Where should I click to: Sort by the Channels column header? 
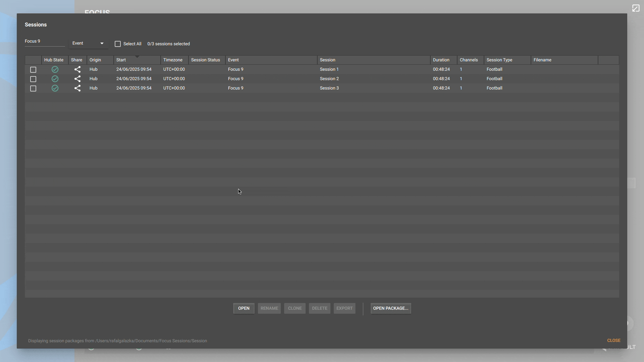[x=471, y=60]
